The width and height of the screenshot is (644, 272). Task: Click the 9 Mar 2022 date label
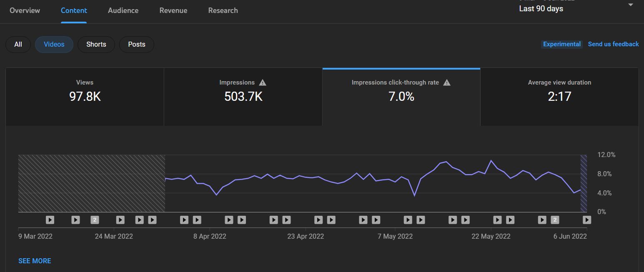35,236
